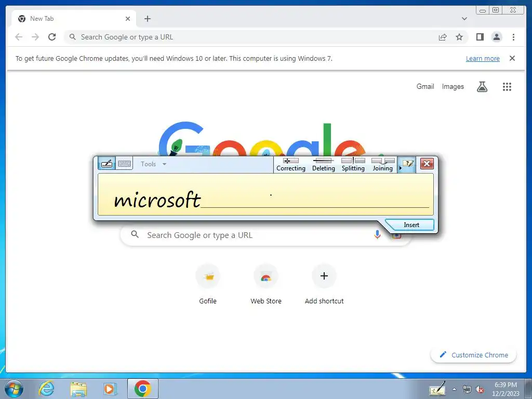Reload the current page
532x399 pixels.
coord(52,37)
